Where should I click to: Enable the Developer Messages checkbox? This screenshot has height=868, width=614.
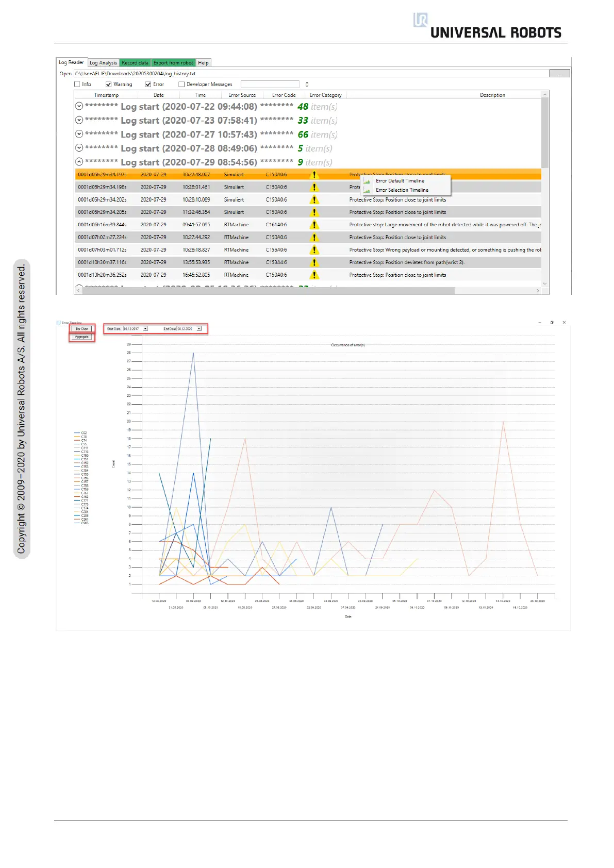181,85
